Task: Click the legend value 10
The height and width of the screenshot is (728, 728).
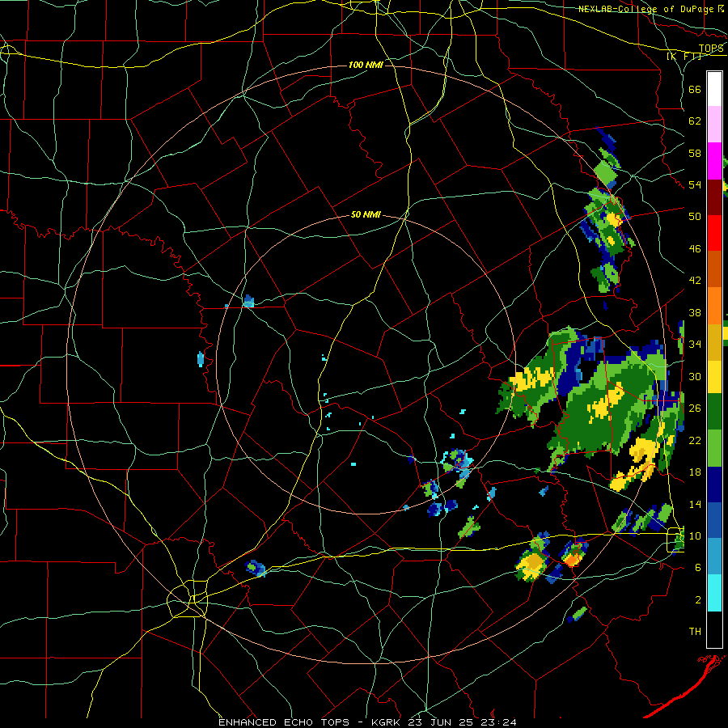Action: coord(695,535)
